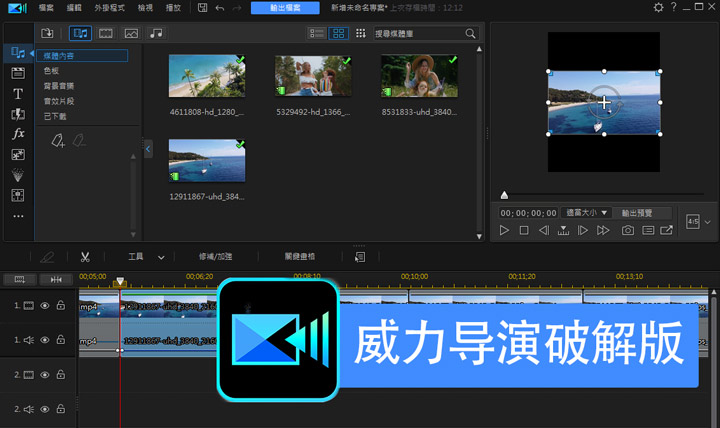Toggle the eye of audio track 1
This screenshot has height=428, width=720.
(x=45, y=340)
